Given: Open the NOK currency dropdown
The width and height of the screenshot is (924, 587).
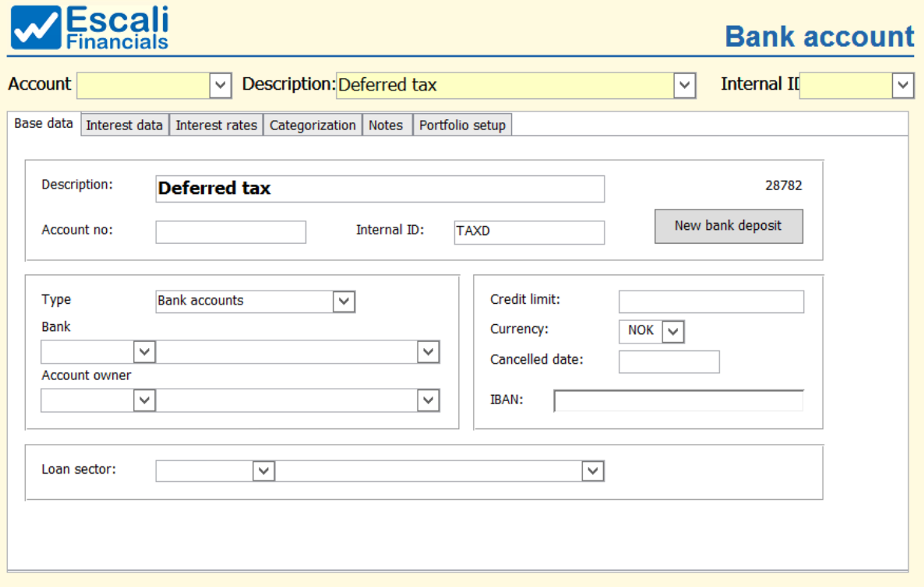Looking at the screenshot, I should 673,331.
